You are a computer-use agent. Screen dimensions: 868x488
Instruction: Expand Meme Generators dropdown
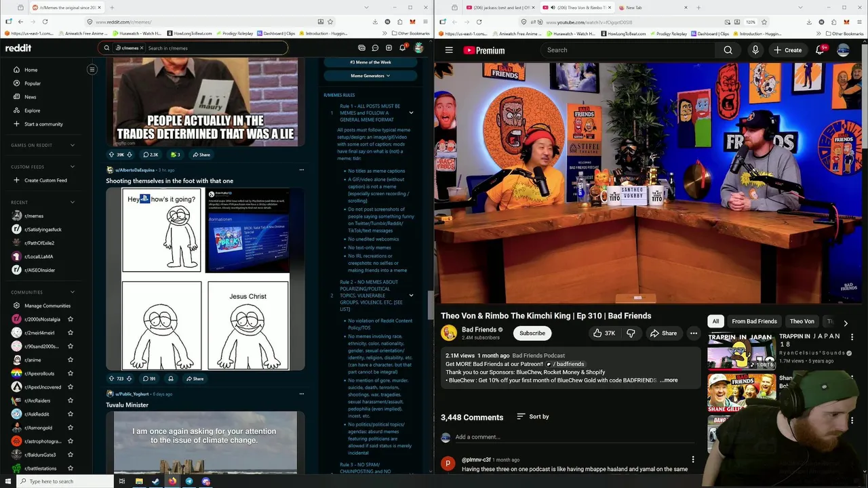pyautogui.click(x=370, y=76)
